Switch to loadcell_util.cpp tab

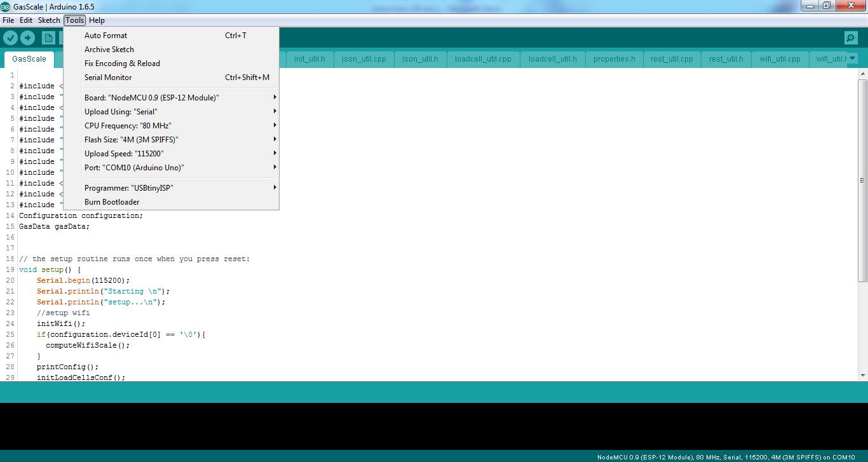tap(483, 59)
